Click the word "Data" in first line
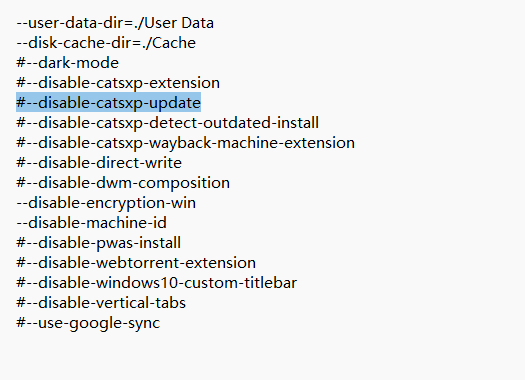The height and width of the screenshot is (380, 525). tap(197, 23)
